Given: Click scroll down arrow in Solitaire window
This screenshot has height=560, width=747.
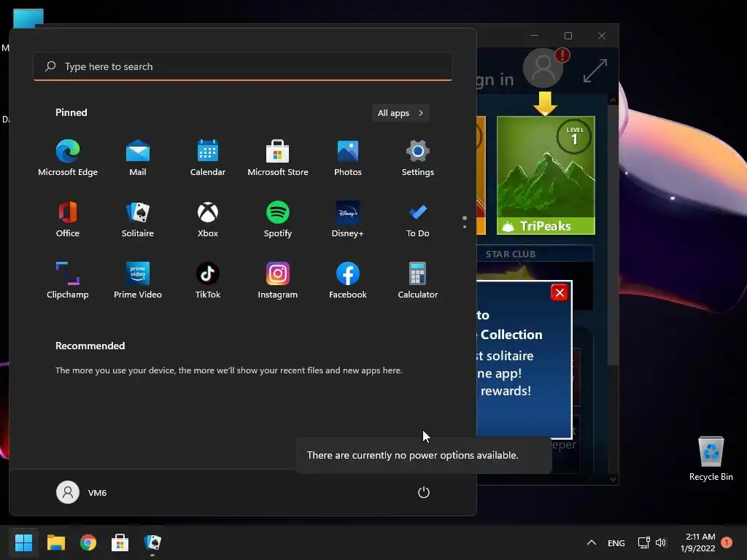Looking at the screenshot, I should 613,480.
